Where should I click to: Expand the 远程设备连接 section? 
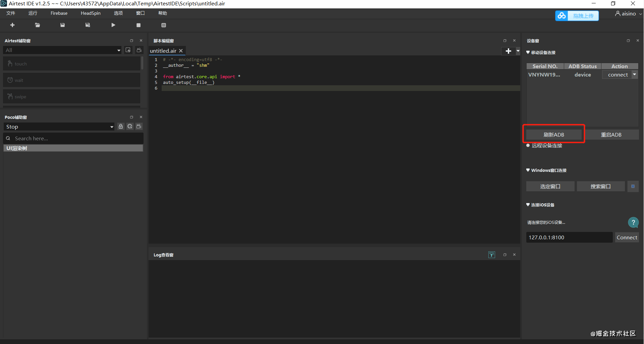pos(528,145)
